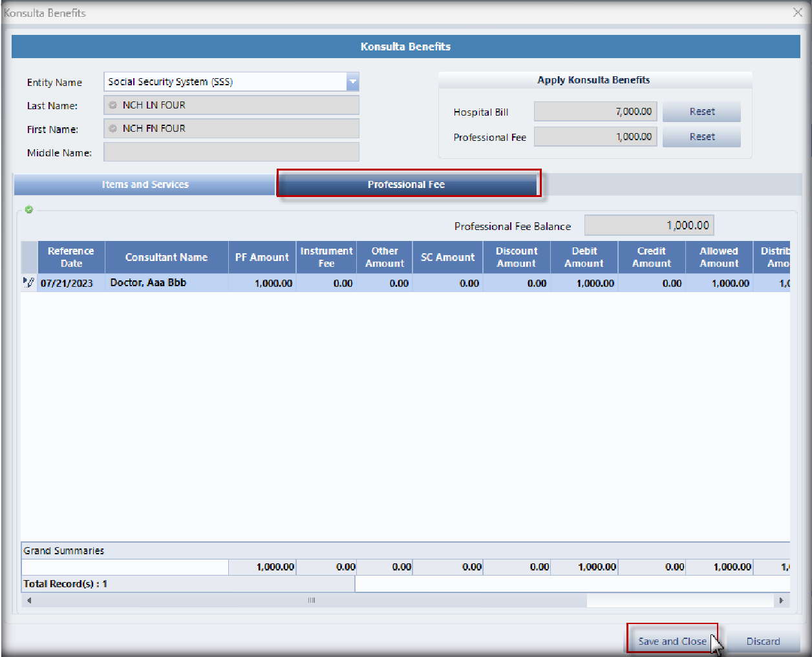Sort by the Consultant Name column header

[166, 257]
